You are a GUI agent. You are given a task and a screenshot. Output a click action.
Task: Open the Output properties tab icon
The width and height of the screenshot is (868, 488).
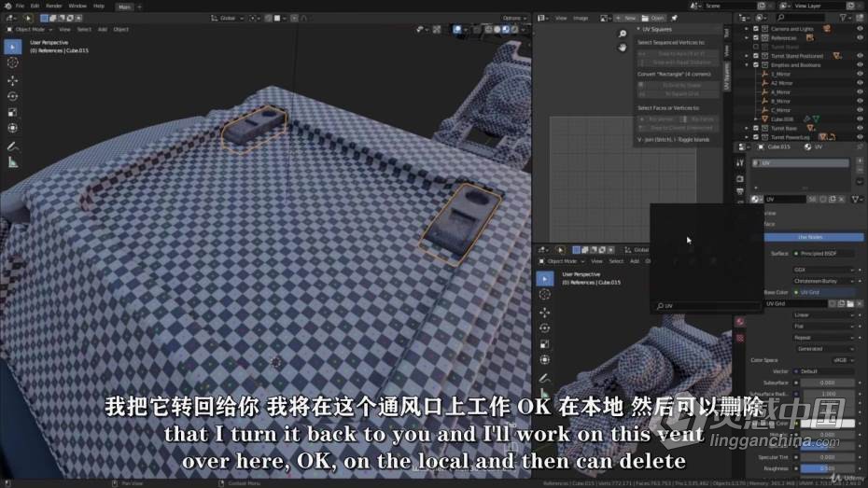740,191
